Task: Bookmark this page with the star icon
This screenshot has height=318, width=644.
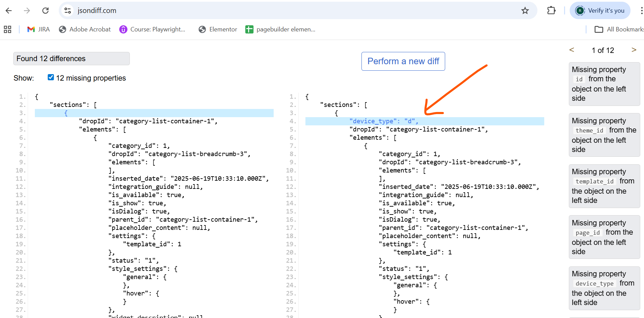Action: click(525, 11)
